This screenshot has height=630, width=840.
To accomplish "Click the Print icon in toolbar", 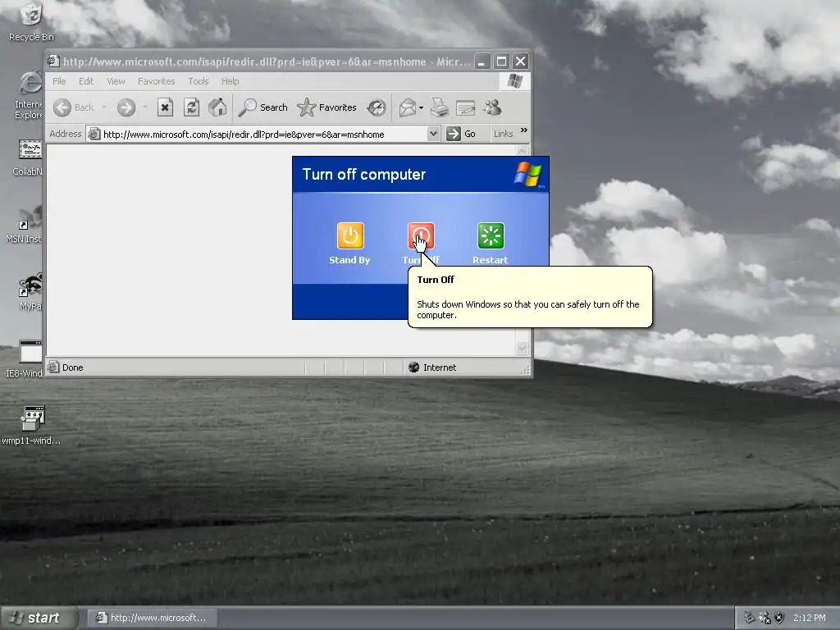I will click(440, 107).
